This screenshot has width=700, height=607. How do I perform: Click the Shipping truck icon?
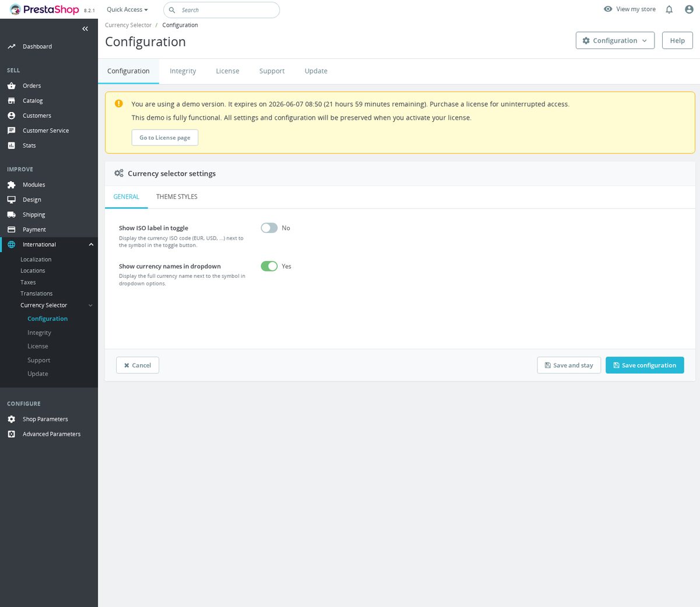11,215
